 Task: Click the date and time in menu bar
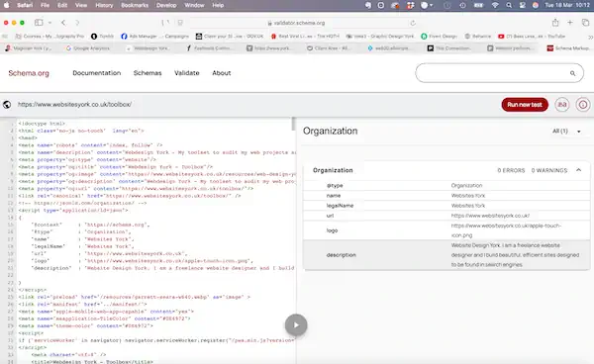pyautogui.click(x=567, y=5)
